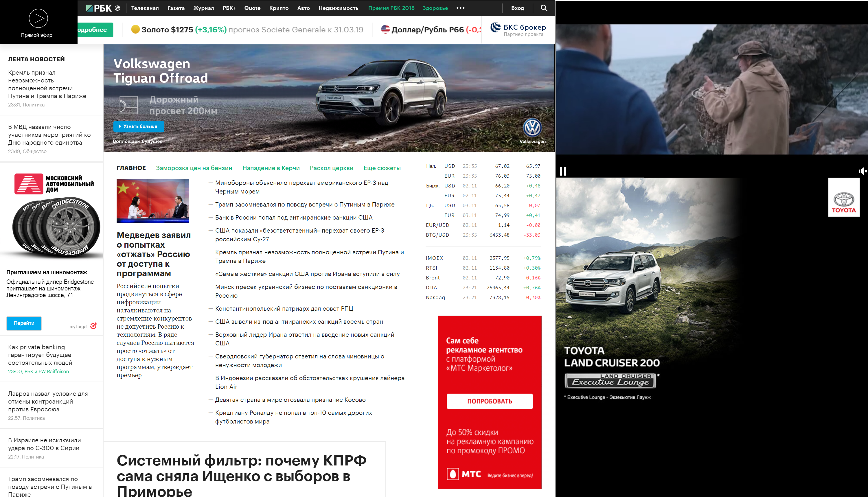868x497 pixels.
Task: Click the BTC/USD quote row
Action: 483,235
